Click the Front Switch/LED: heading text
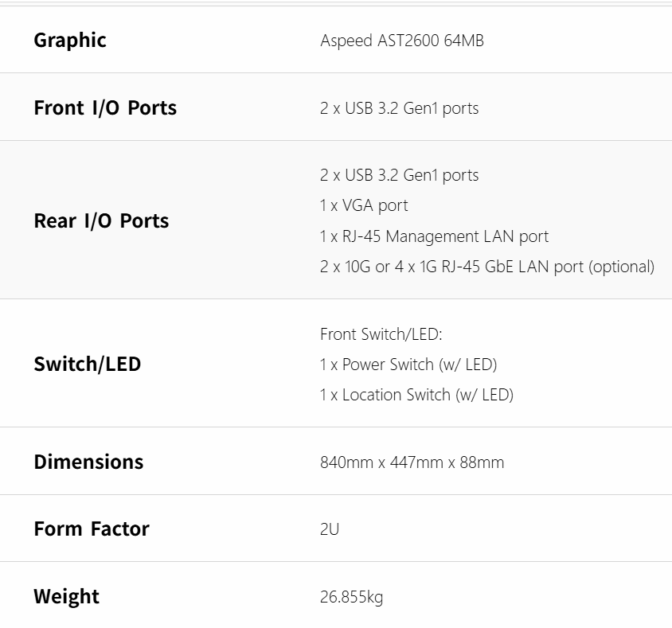The image size is (672, 628). click(381, 334)
